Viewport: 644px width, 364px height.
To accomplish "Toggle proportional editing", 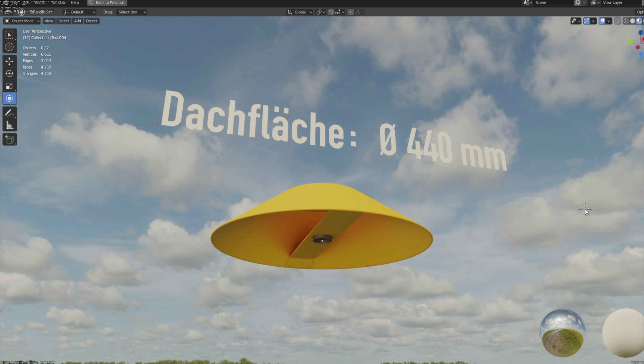I will click(x=351, y=12).
